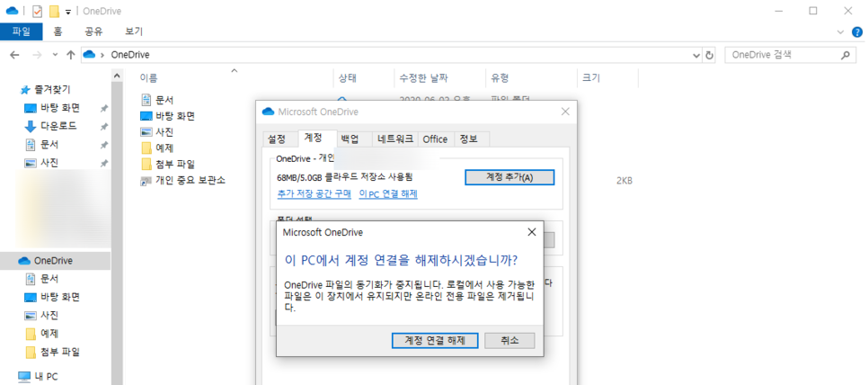Confirm with 계정 연결 해제 button
Viewport: 868px width, 385px height.
click(435, 340)
